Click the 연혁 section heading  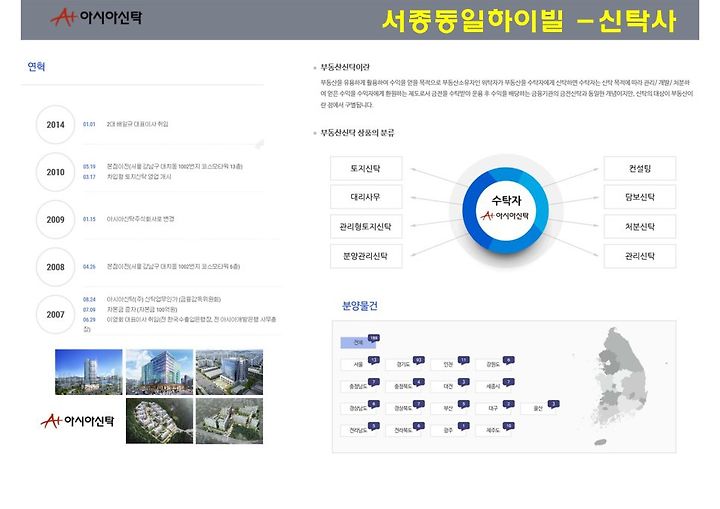point(36,67)
